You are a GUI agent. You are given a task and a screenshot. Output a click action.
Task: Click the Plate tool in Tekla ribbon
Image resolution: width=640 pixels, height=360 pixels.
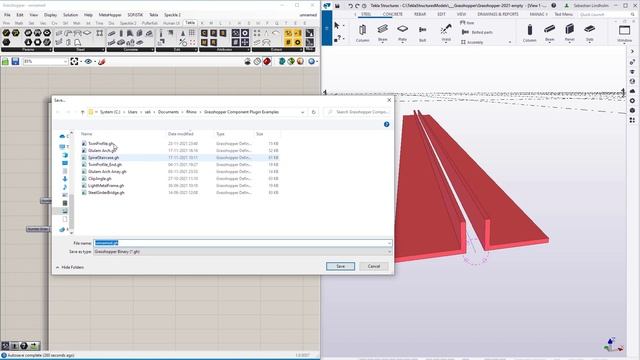pyautogui.click(x=402, y=33)
